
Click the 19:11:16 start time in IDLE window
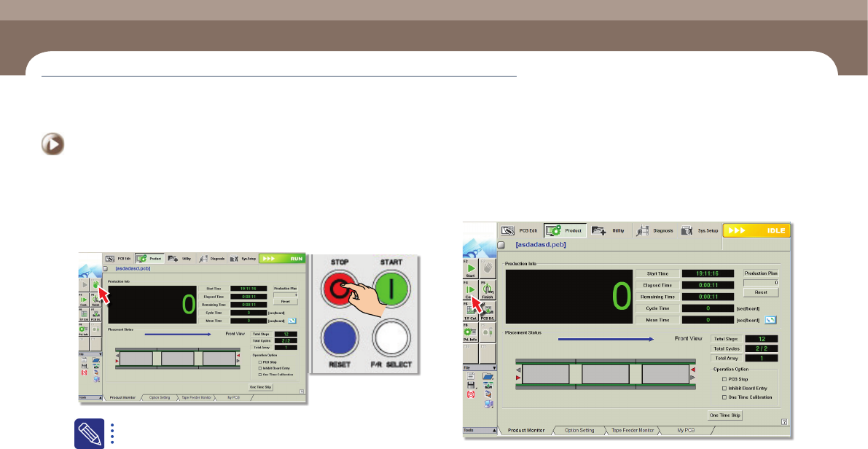pos(708,273)
